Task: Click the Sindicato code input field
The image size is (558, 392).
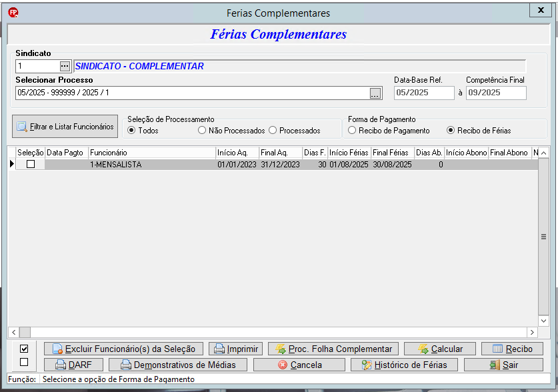Action: 38,66
